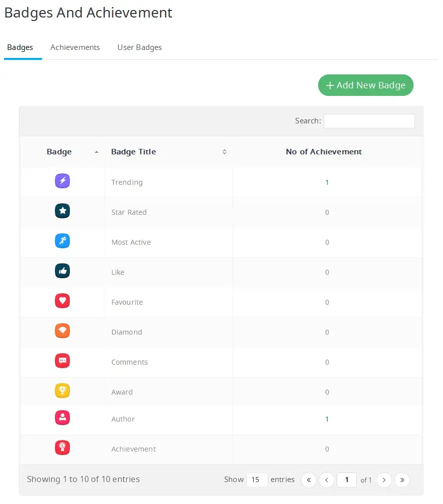The width and height of the screenshot is (443, 504).
Task: Click the Like thumbs-up badge icon
Action: pyautogui.click(x=62, y=271)
